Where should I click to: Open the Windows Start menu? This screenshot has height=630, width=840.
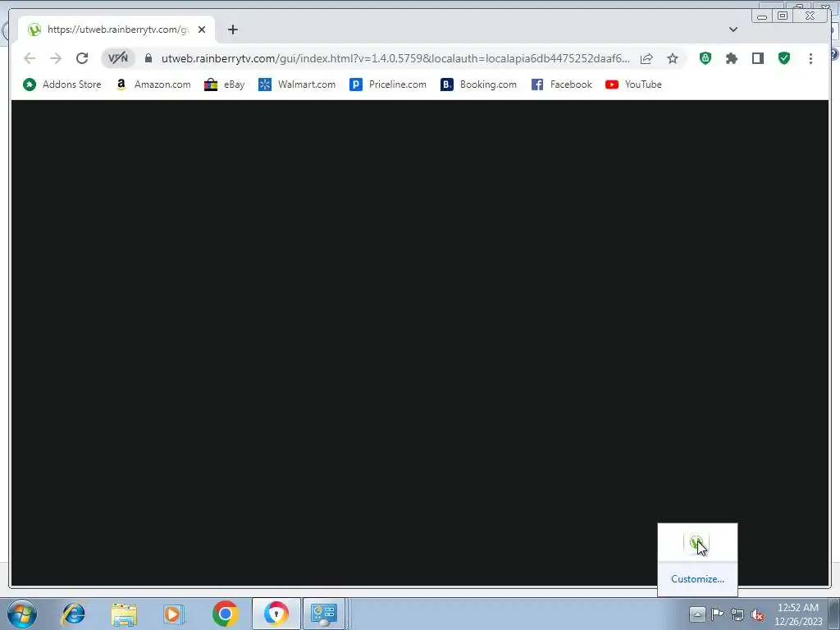22,614
